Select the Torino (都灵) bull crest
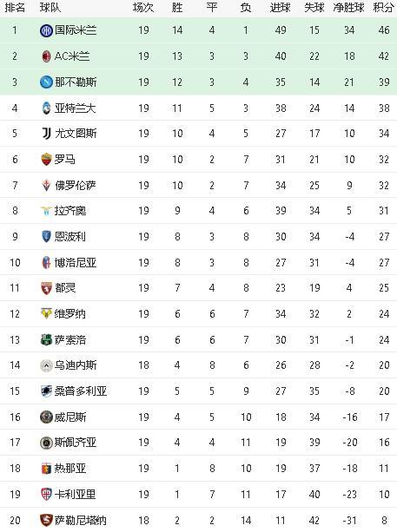 (46, 288)
